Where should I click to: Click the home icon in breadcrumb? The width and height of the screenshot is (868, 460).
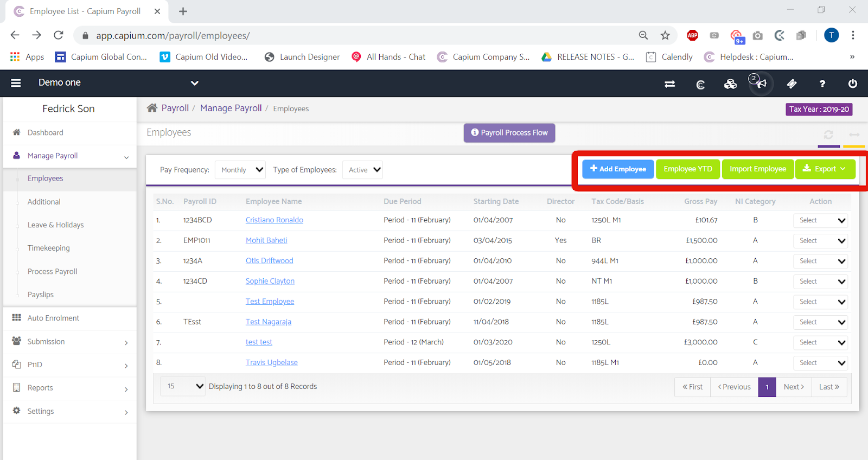[152, 108]
